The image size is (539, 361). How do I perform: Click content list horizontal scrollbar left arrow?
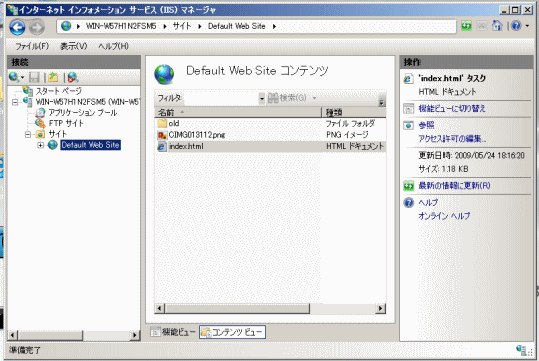pos(159,308)
